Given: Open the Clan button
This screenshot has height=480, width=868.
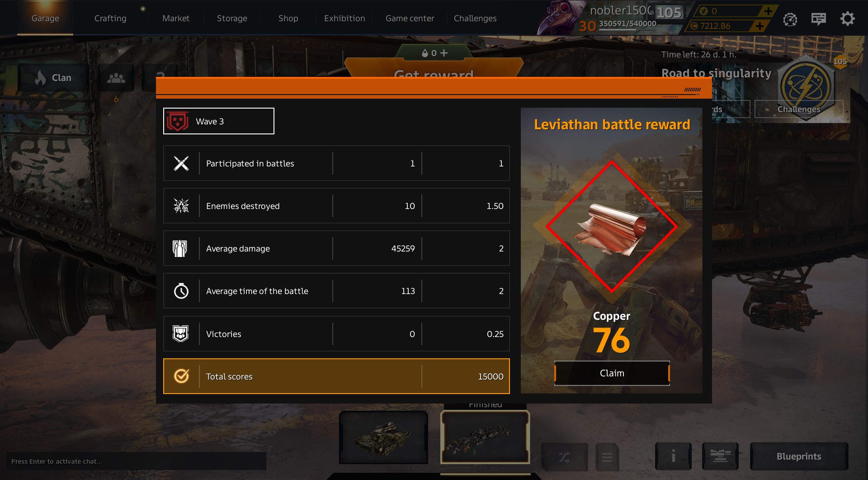Looking at the screenshot, I should (52, 78).
